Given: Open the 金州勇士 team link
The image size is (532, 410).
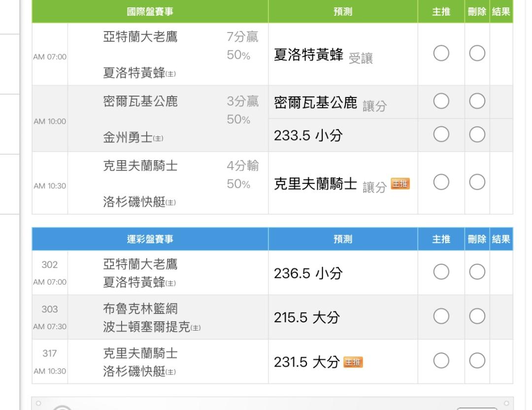Looking at the screenshot, I should click(127, 138).
